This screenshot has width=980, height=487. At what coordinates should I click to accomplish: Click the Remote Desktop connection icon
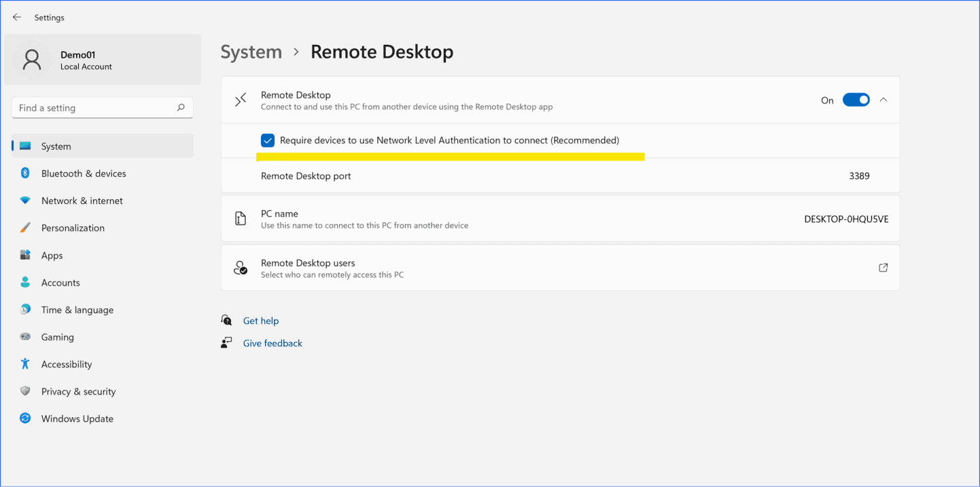241,100
